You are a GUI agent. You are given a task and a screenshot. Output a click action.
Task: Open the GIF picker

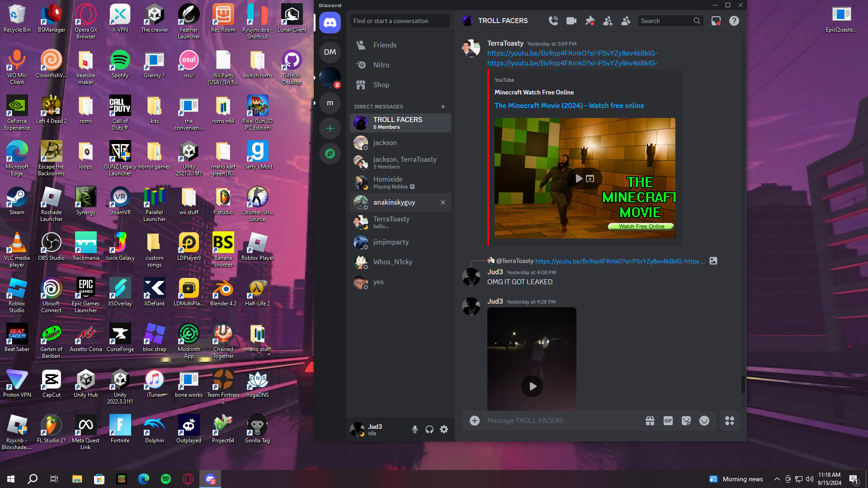point(668,421)
